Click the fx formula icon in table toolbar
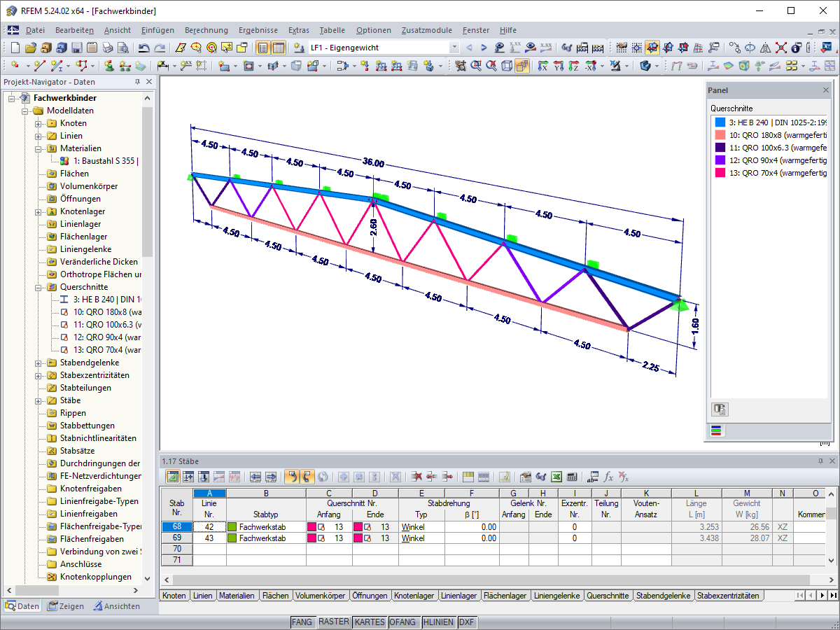 point(608,477)
